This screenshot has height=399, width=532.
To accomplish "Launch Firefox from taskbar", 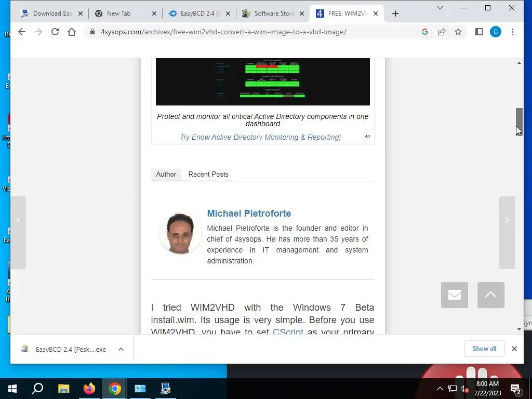I will tap(89, 389).
